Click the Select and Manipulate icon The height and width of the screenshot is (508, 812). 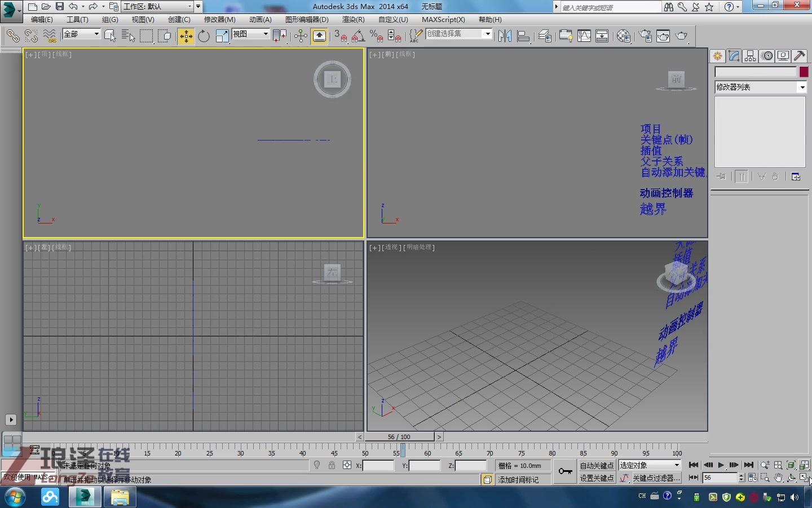[301, 36]
